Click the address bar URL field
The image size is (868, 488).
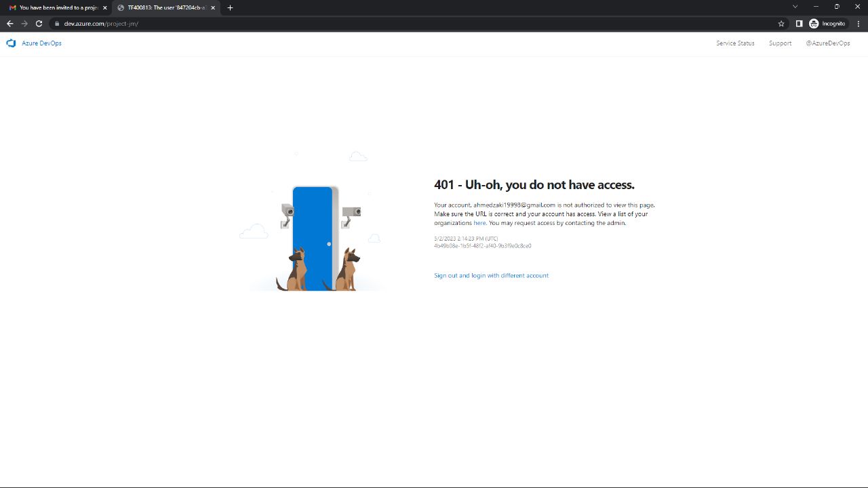[420, 23]
